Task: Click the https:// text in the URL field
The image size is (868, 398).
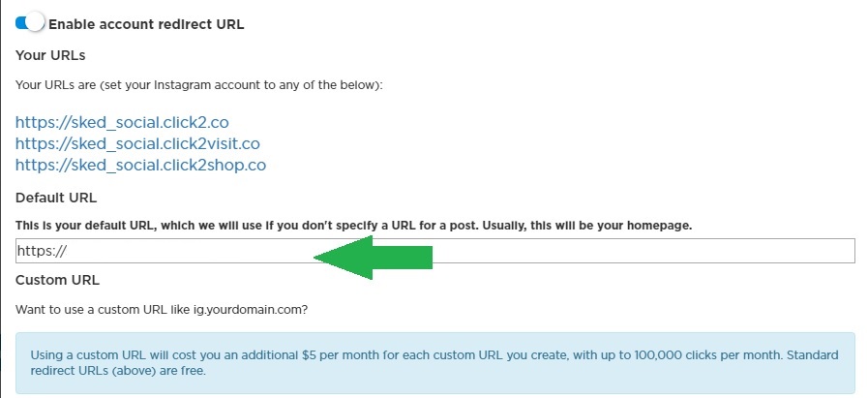Action: [x=42, y=251]
